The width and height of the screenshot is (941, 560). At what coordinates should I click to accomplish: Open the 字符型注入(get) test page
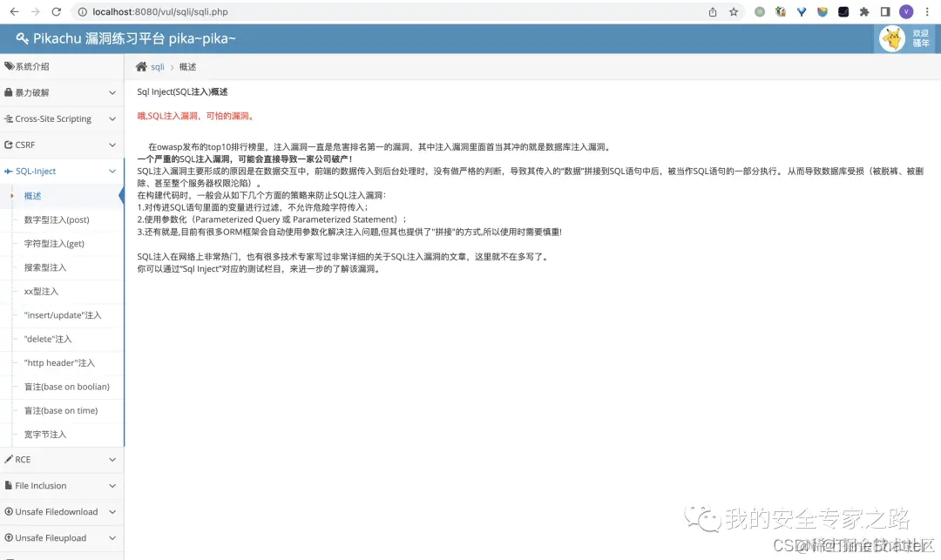click(x=54, y=243)
